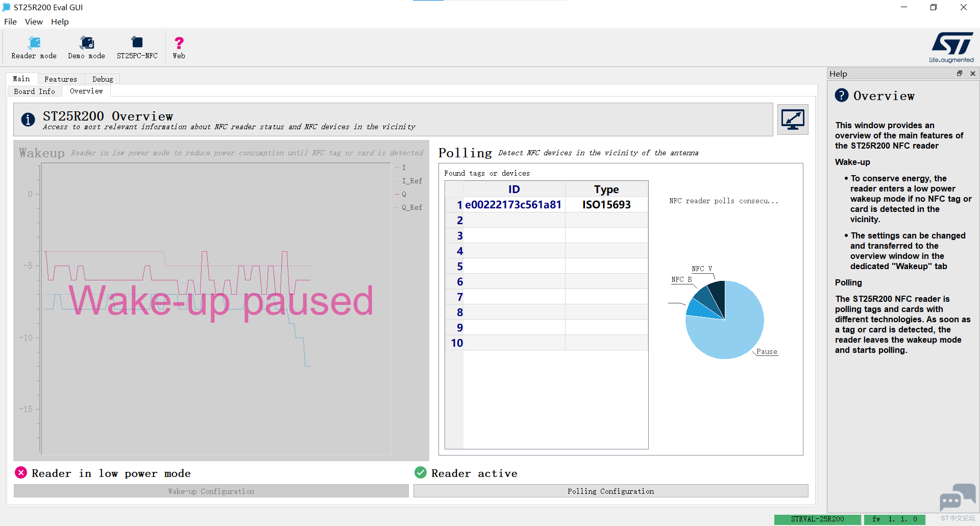The image size is (980, 526).
Task: Open the chat bubble forum icon
Action: [958, 497]
